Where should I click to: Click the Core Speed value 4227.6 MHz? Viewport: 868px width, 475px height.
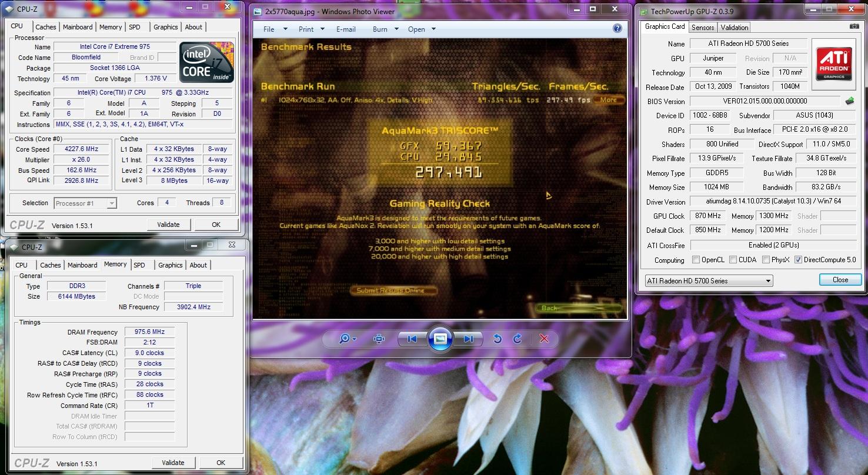click(x=82, y=149)
